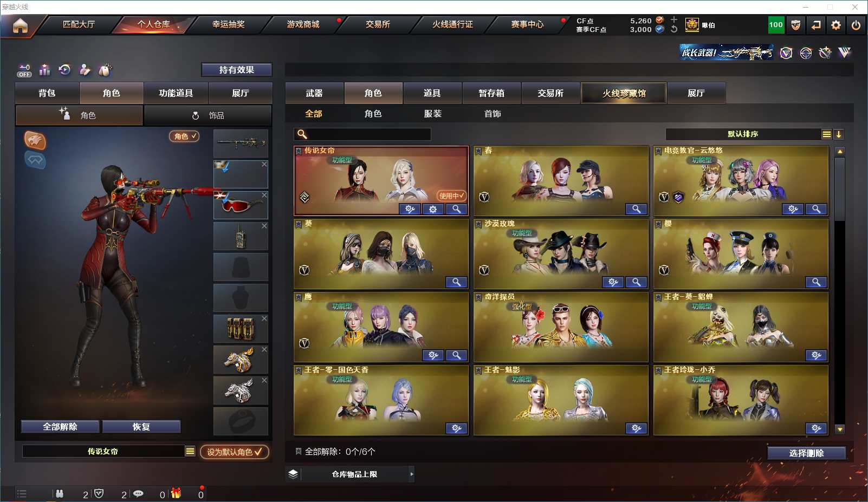
Task: Click the gift box icon in status bar
Action: pos(176,493)
